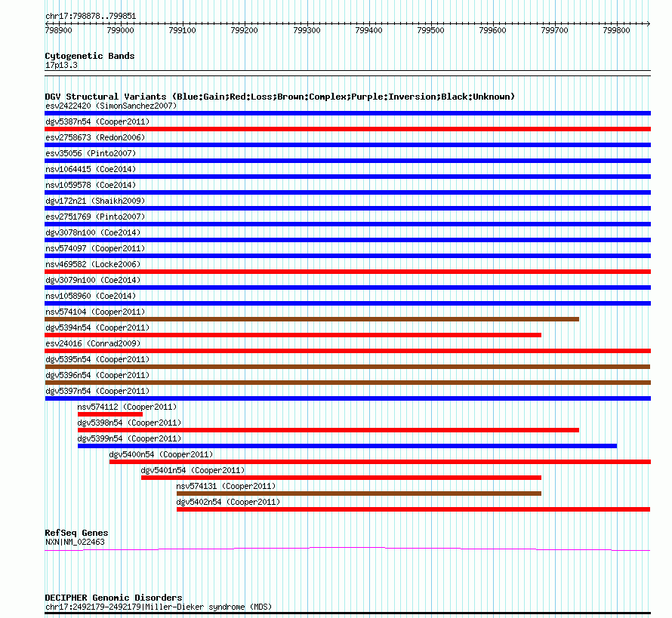The width and height of the screenshot is (672, 618).
Task: Click ruler position 799000
Action: pyautogui.click(x=120, y=30)
